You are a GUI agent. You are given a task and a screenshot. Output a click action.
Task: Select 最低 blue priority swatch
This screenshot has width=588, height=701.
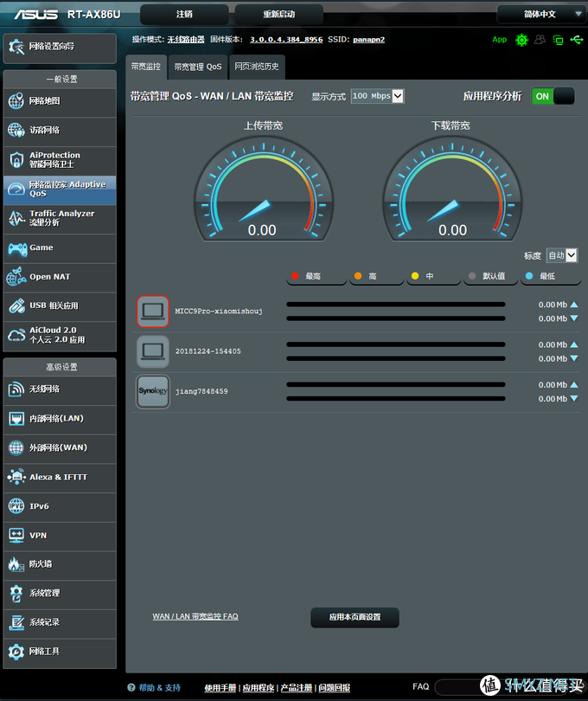click(529, 276)
